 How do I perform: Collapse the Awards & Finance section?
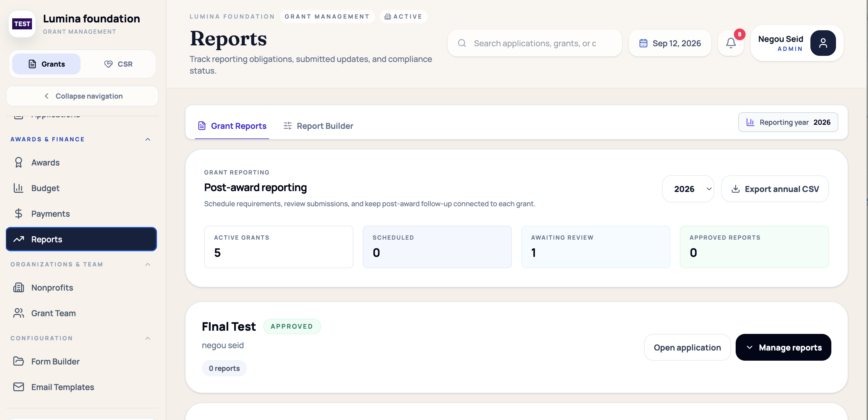coord(147,139)
